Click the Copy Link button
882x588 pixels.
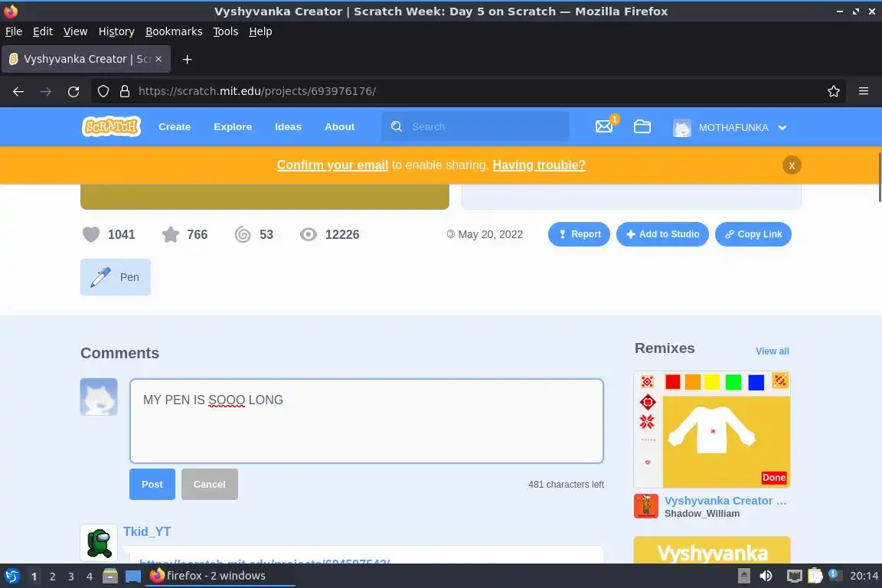[x=753, y=234]
